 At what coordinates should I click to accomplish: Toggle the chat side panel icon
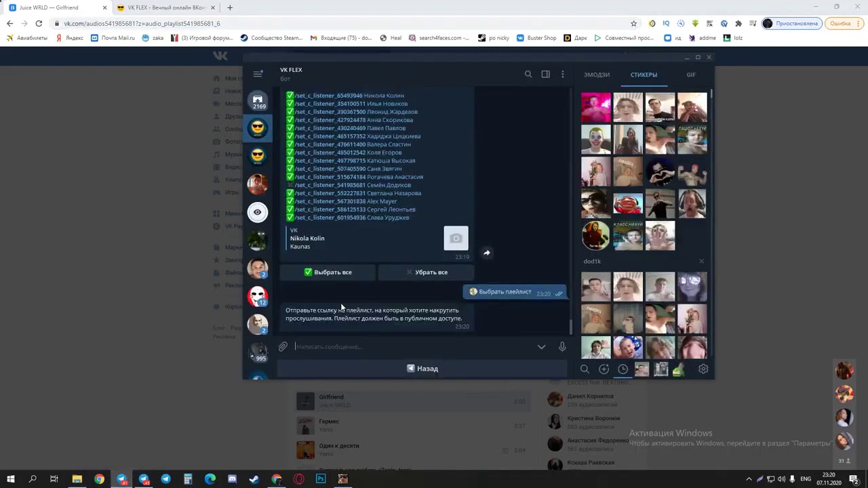tap(545, 75)
